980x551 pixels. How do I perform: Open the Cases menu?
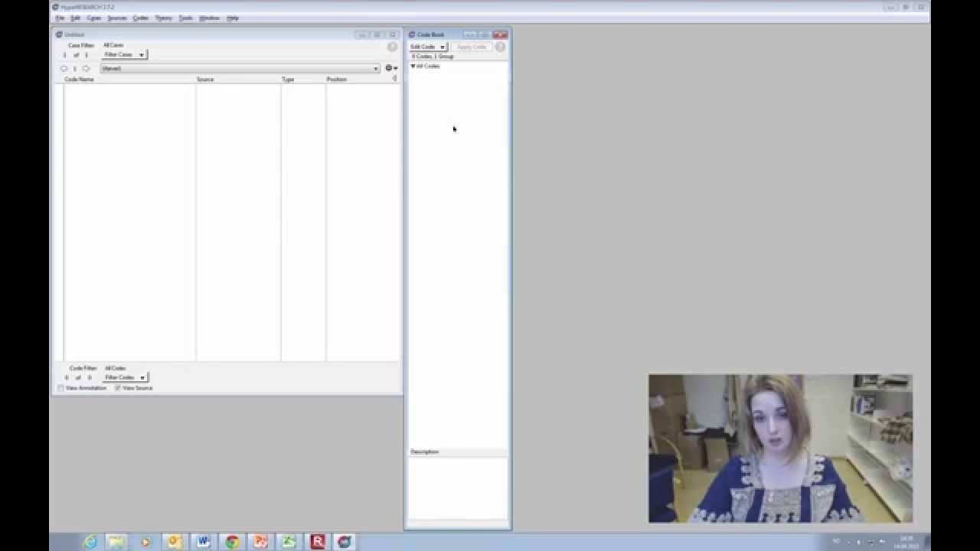pyautogui.click(x=93, y=18)
